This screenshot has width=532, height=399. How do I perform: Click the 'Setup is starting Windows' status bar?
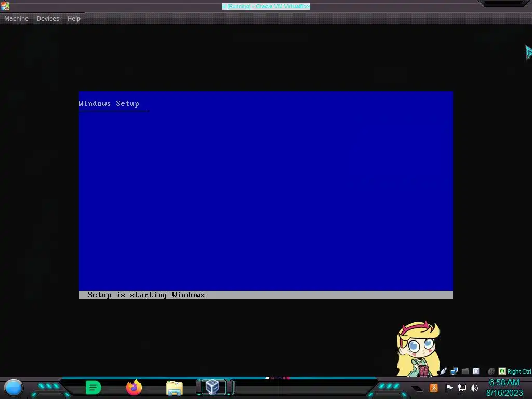265,295
